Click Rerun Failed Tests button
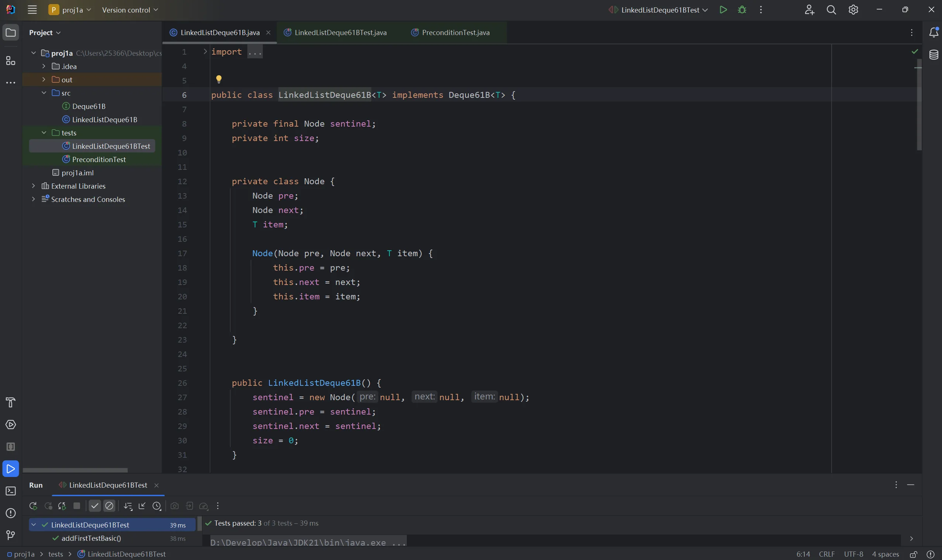Viewport: 942px width, 560px height. coord(48,506)
